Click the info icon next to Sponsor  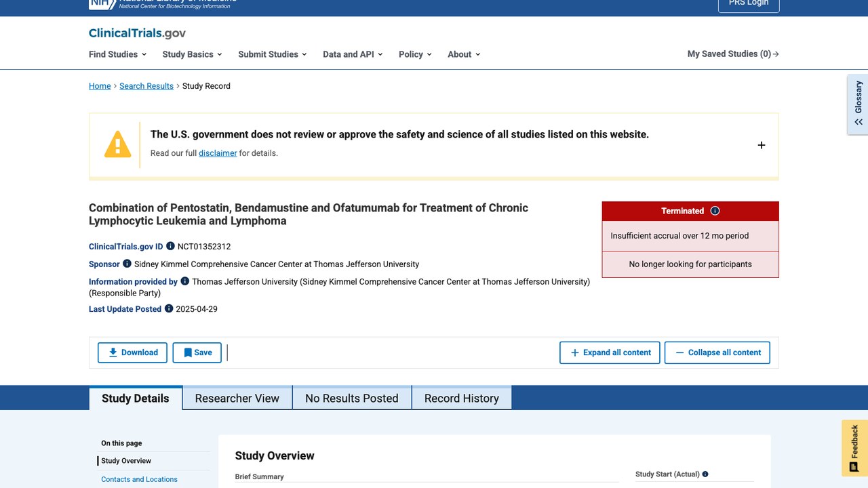click(127, 264)
